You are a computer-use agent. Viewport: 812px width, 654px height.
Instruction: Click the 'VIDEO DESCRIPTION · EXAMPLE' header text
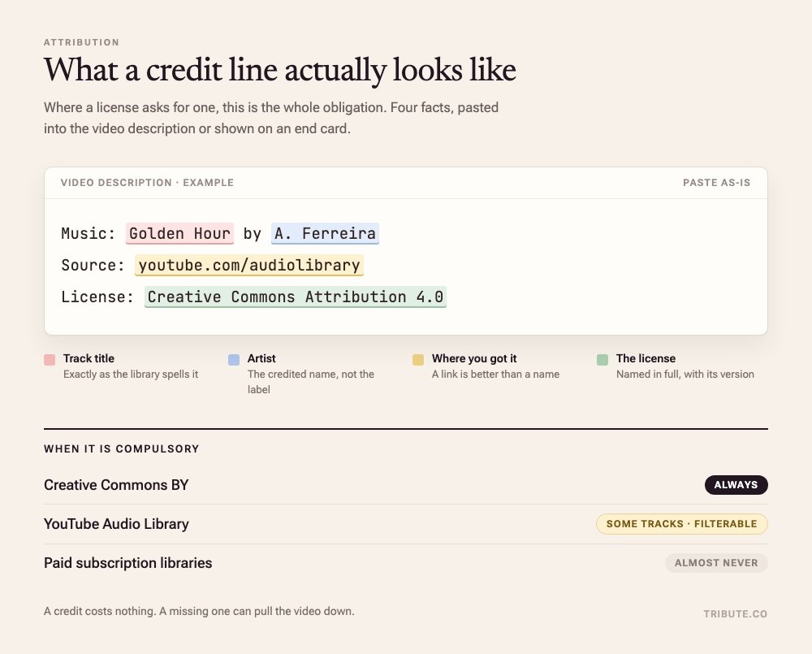pyautogui.click(x=147, y=183)
